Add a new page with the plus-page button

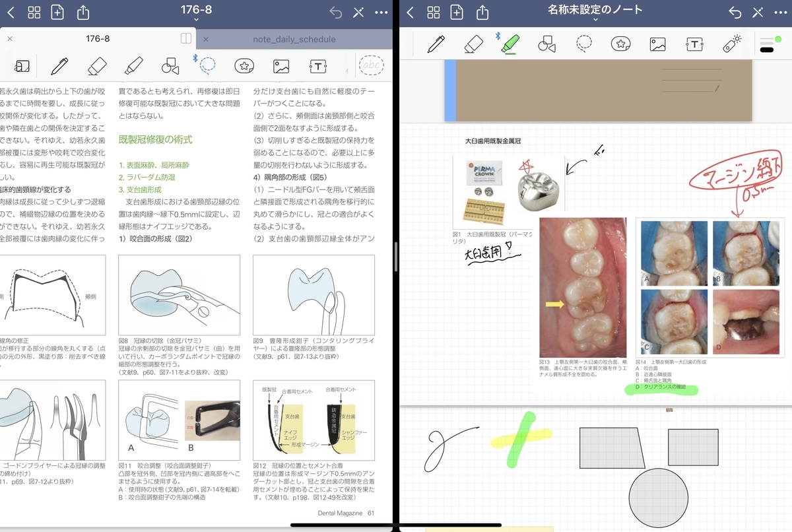coord(457,13)
